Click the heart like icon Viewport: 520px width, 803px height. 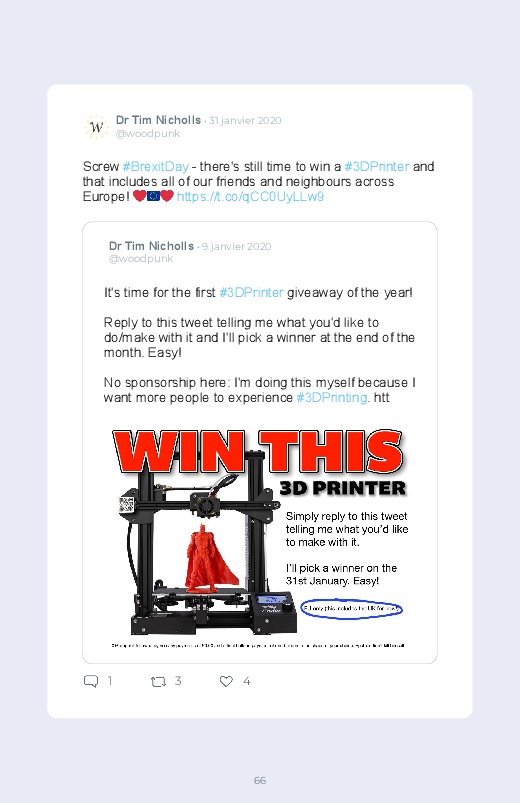coord(226,681)
